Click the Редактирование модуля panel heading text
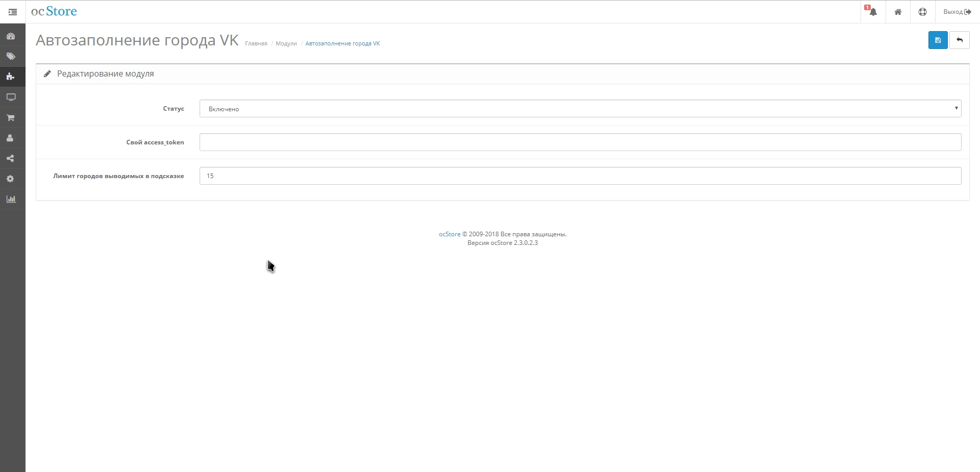The width and height of the screenshot is (980, 472). tap(105, 74)
